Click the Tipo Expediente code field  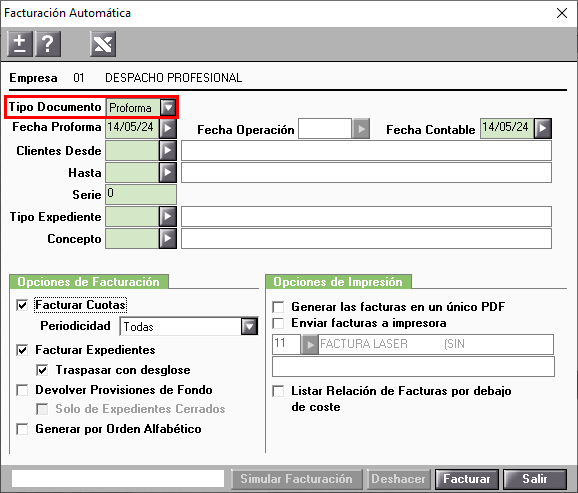pos(132,216)
